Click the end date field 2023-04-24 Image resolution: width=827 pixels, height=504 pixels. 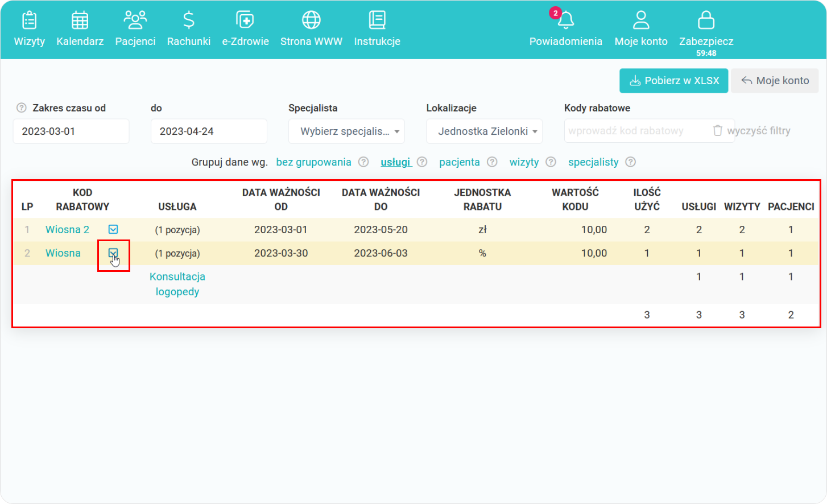tap(209, 131)
